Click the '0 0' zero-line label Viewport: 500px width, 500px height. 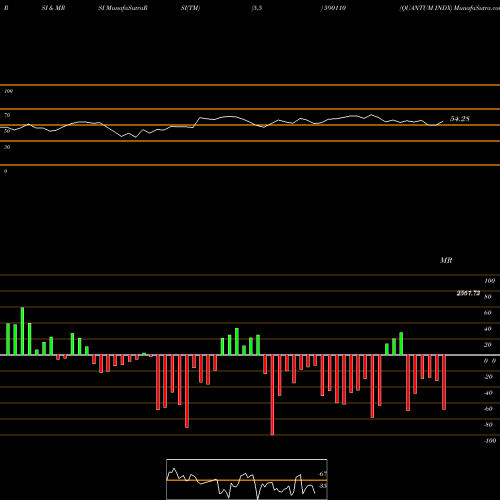tap(490, 361)
